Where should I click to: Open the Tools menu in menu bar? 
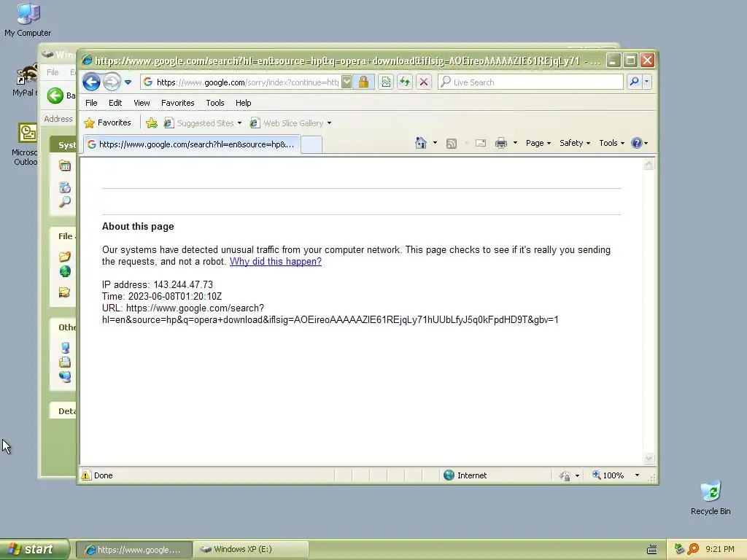(x=215, y=103)
